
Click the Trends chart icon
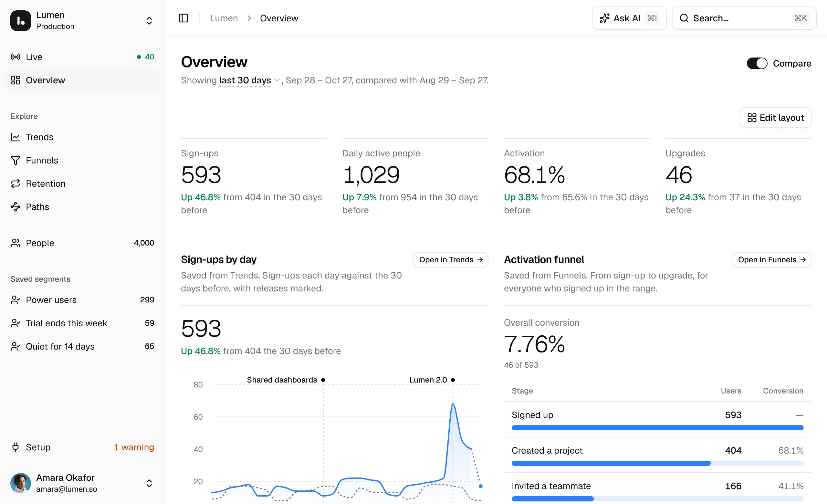(x=16, y=137)
